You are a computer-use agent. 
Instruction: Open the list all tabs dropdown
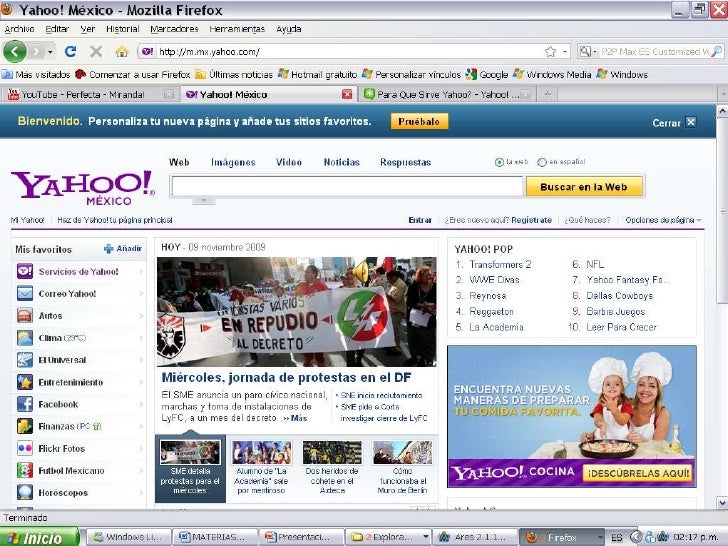coord(722,95)
